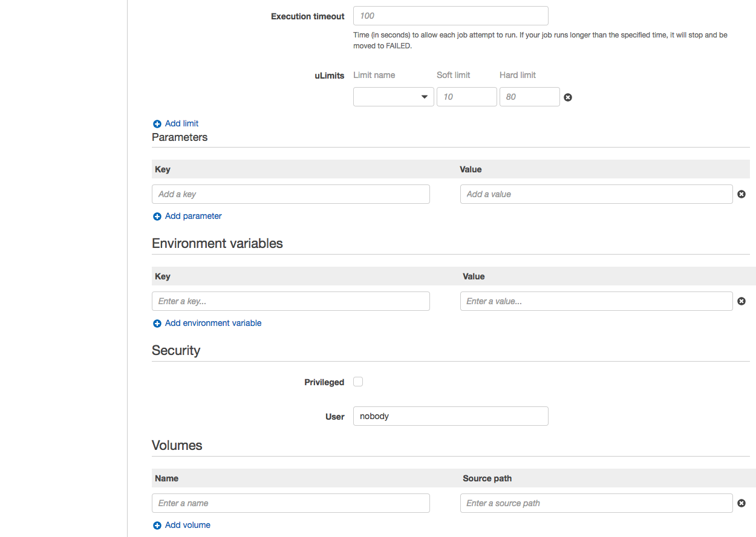Select the Parameters 'Add a key' field

coord(290,194)
